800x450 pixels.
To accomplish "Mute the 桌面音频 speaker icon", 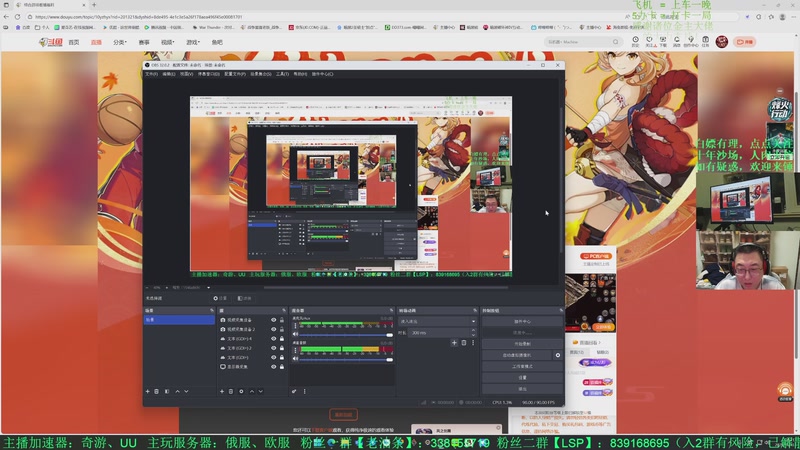I will click(295, 359).
